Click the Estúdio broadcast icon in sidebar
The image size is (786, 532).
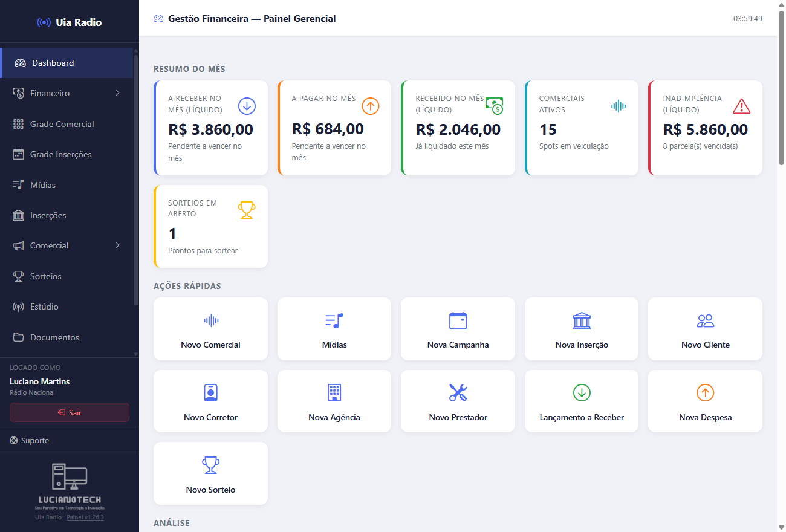pyautogui.click(x=18, y=307)
